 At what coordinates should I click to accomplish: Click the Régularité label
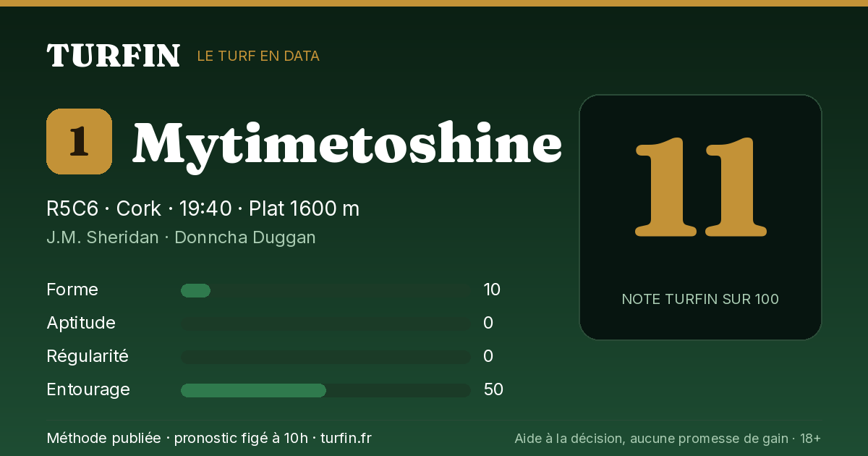coord(88,356)
